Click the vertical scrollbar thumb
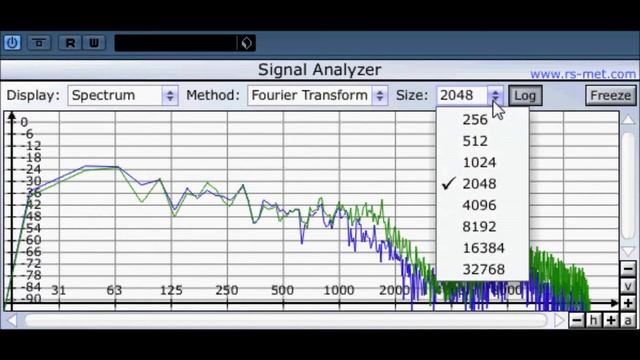This screenshot has height=360, width=640. pyautogui.click(x=628, y=185)
